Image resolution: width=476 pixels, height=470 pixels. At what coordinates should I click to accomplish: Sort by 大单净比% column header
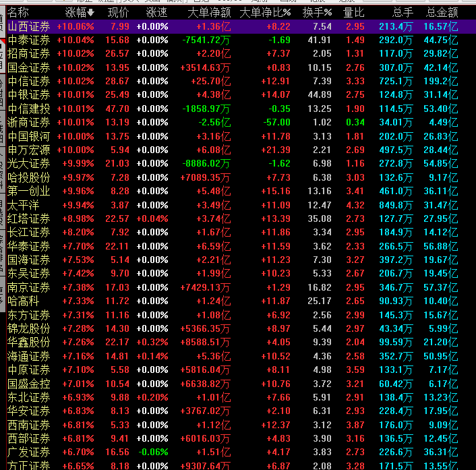265,12
